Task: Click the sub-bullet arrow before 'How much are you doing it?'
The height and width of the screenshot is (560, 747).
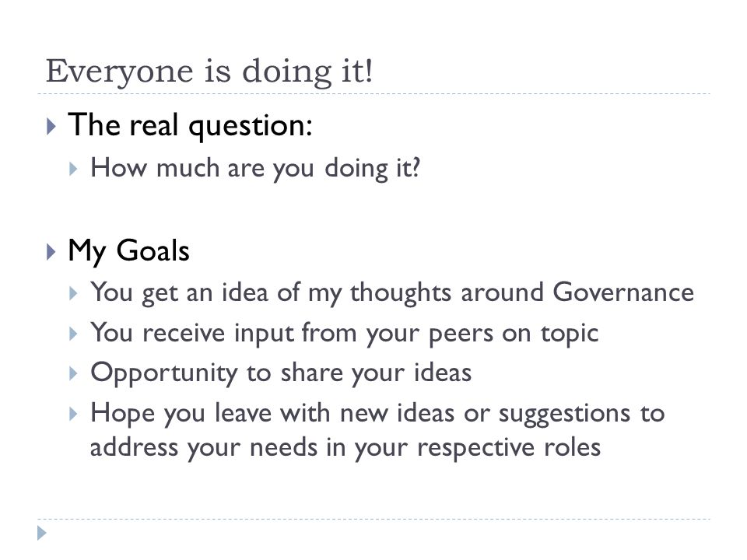Action: click(73, 169)
